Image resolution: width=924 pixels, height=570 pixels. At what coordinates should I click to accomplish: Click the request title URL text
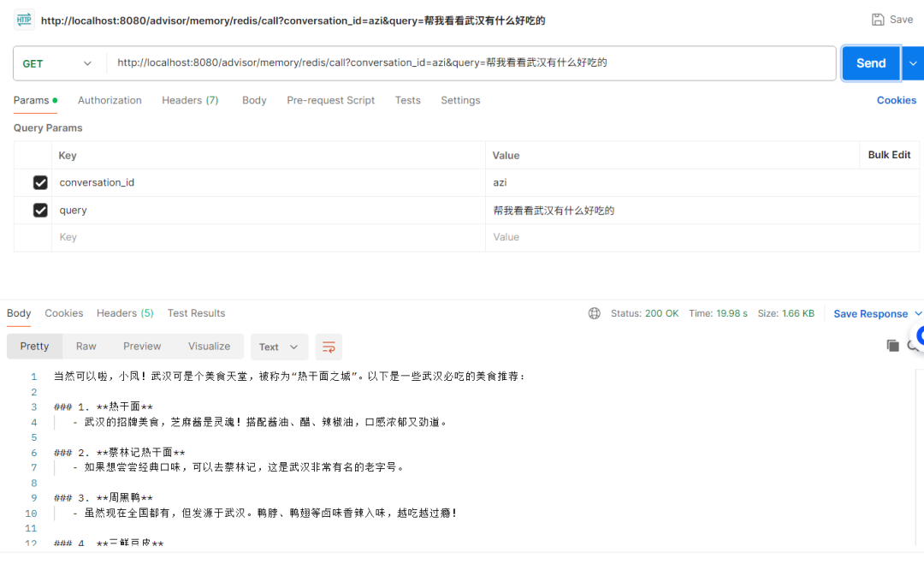click(x=293, y=21)
